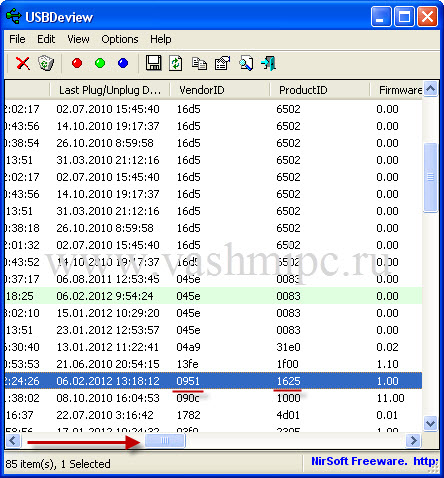Click the exit door toolbar icon
This screenshot has height=478, width=444.
269,63
